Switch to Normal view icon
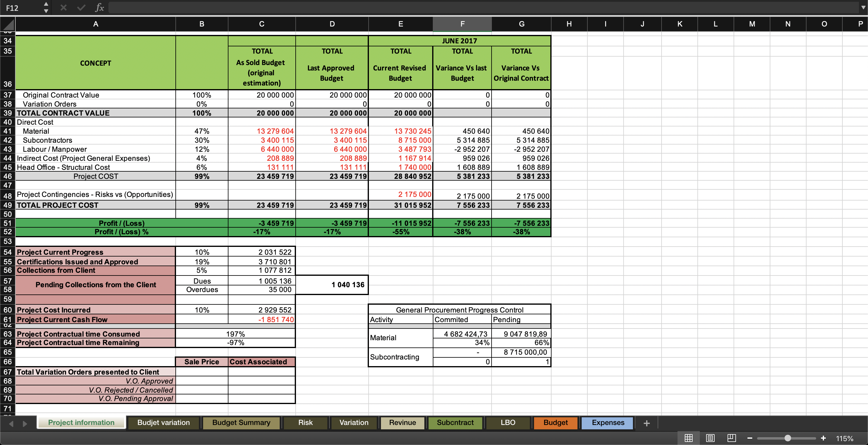This screenshot has width=868, height=445. coord(688,438)
